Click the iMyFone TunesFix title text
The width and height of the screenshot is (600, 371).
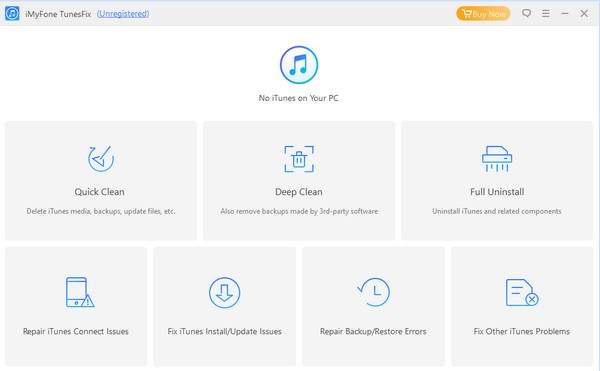pos(58,14)
